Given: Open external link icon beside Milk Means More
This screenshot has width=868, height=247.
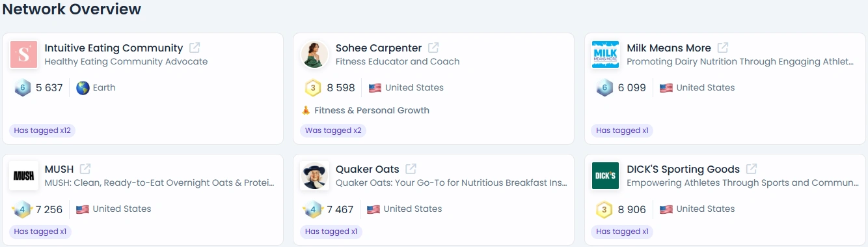Looking at the screenshot, I should (723, 48).
